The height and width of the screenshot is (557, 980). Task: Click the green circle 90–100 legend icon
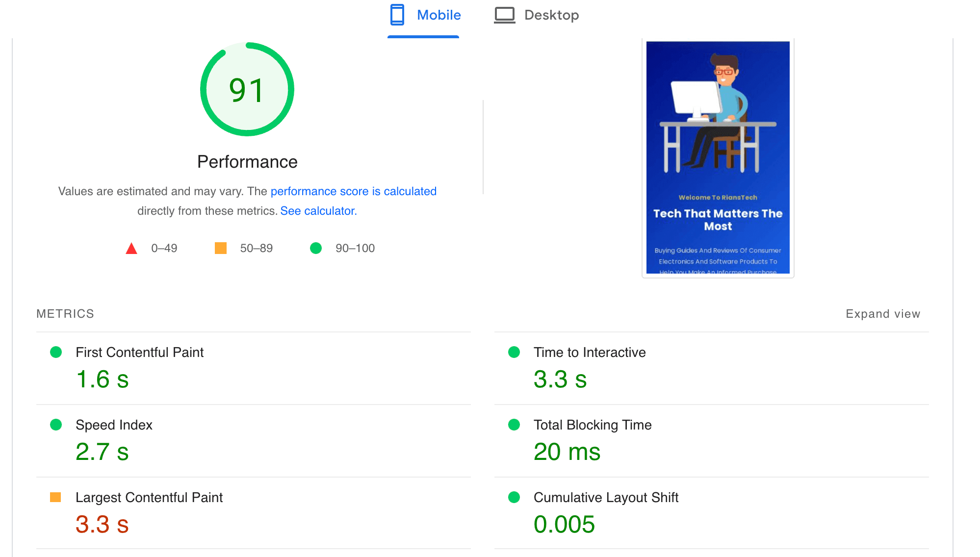pyautogui.click(x=316, y=248)
